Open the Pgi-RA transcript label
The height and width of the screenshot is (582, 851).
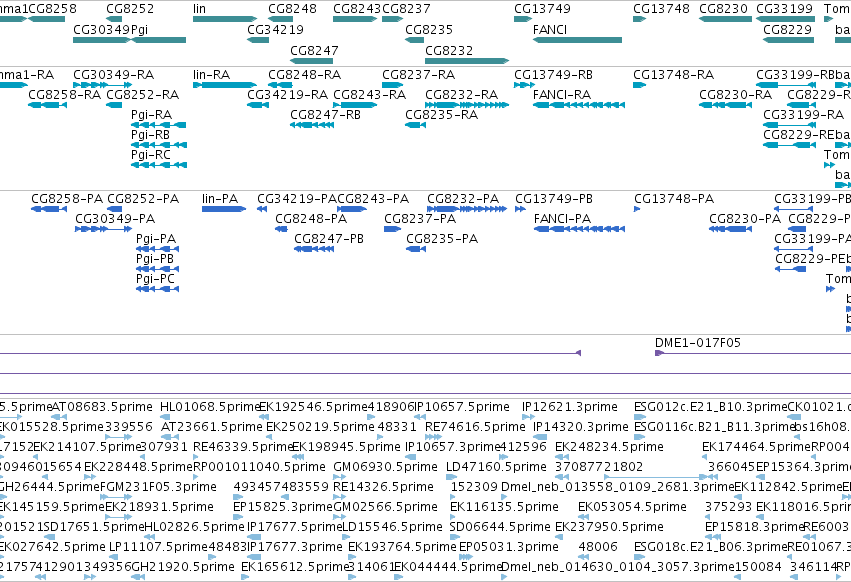151,115
